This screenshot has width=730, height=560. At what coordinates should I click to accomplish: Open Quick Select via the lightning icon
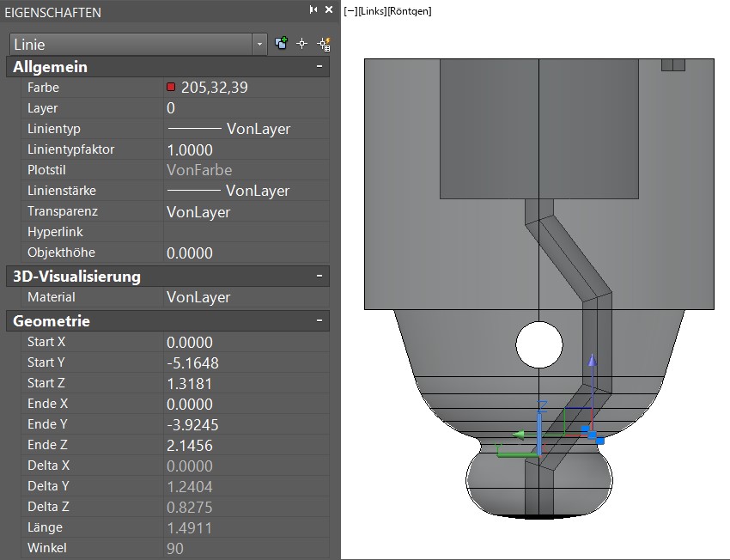[323, 44]
